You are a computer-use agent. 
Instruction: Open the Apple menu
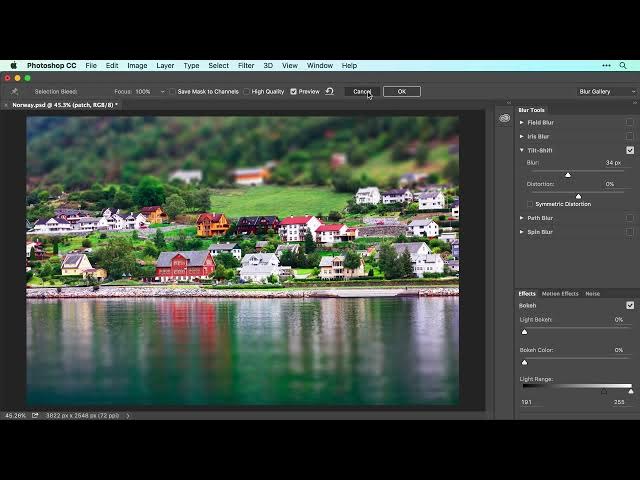tap(14, 65)
